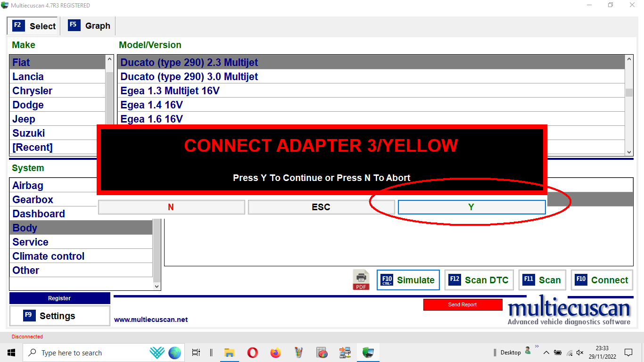This screenshot has width=644, height=362.
Task: Click the Scan DTC button
Action: tap(479, 280)
